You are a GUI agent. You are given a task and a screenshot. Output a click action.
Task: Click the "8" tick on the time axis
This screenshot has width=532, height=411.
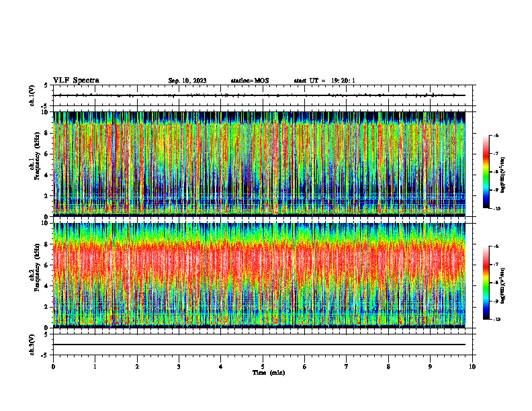[388, 367]
